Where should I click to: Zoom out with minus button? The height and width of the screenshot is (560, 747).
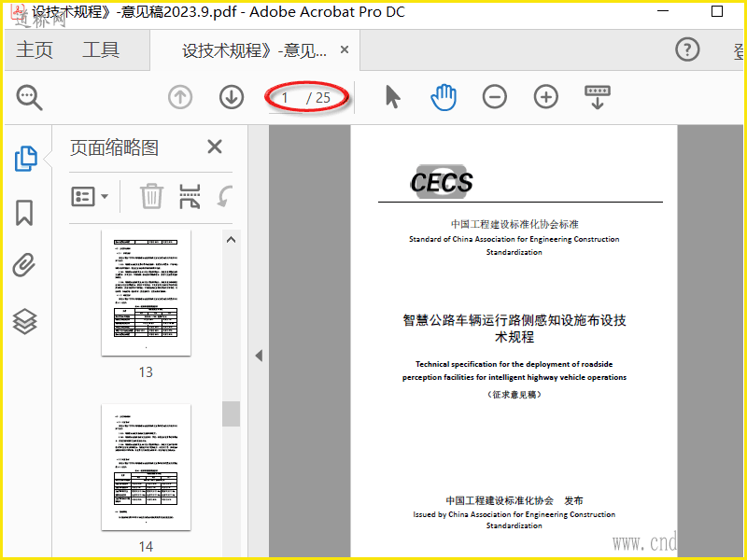(495, 97)
